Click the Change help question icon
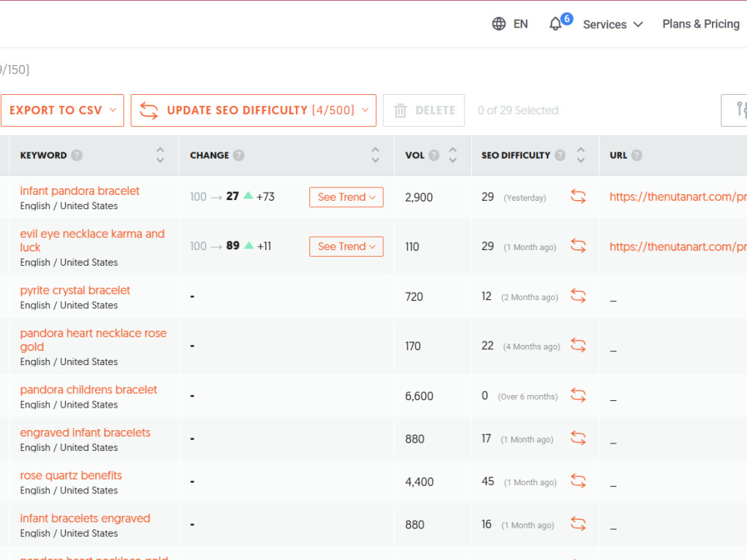Image resolution: width=747 pixels, height=560 pixels. tap(239, 155)
